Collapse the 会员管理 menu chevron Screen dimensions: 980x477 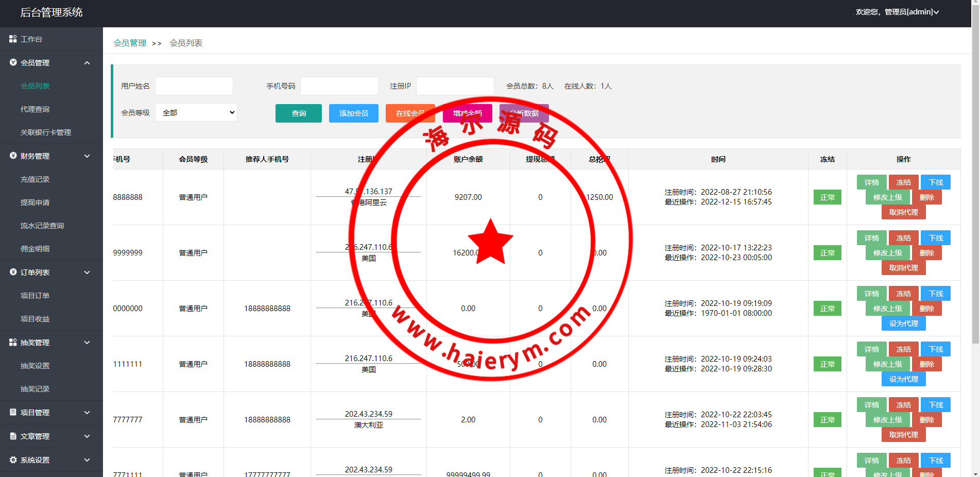[87, 63]
